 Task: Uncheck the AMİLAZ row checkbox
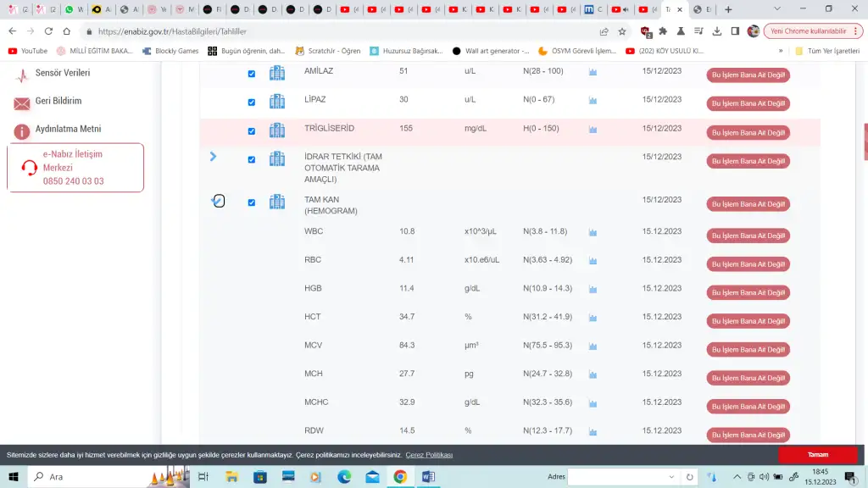pyautogui.click(x=251, y=74)
